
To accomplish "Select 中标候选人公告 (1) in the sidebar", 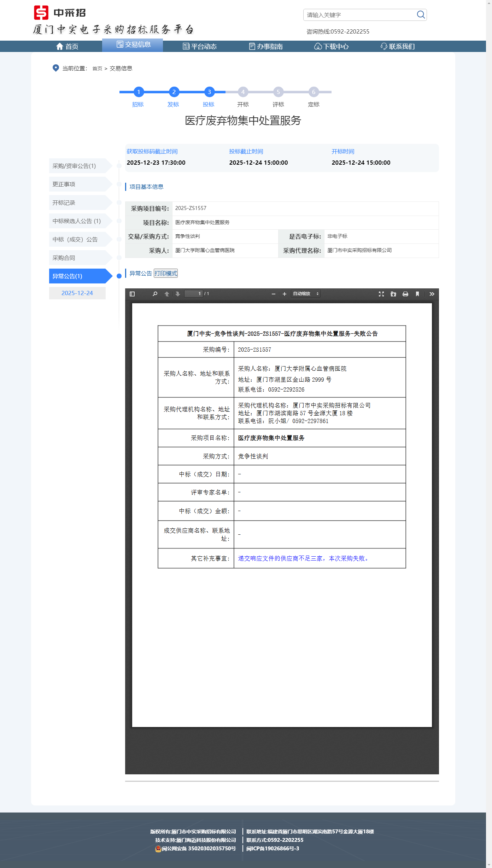I will point(81,221).
